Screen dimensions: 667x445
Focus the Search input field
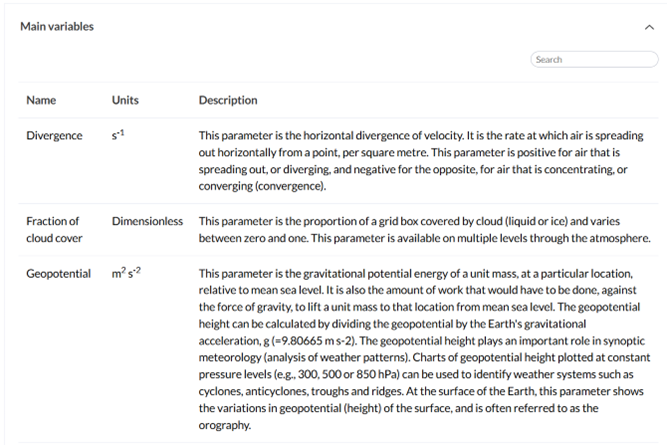click(594, 60)
